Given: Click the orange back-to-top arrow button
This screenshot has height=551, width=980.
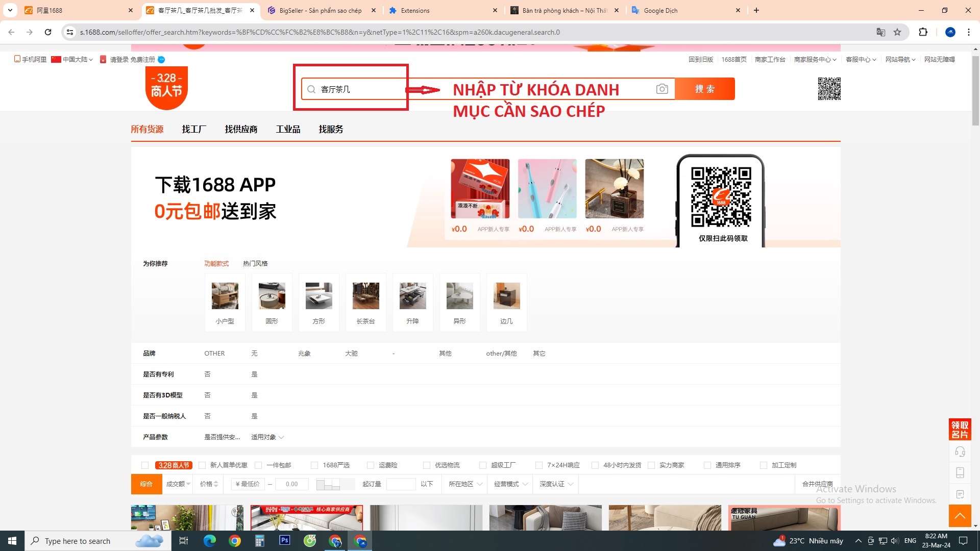Looking at the screenshot, I should click(960, 516).
